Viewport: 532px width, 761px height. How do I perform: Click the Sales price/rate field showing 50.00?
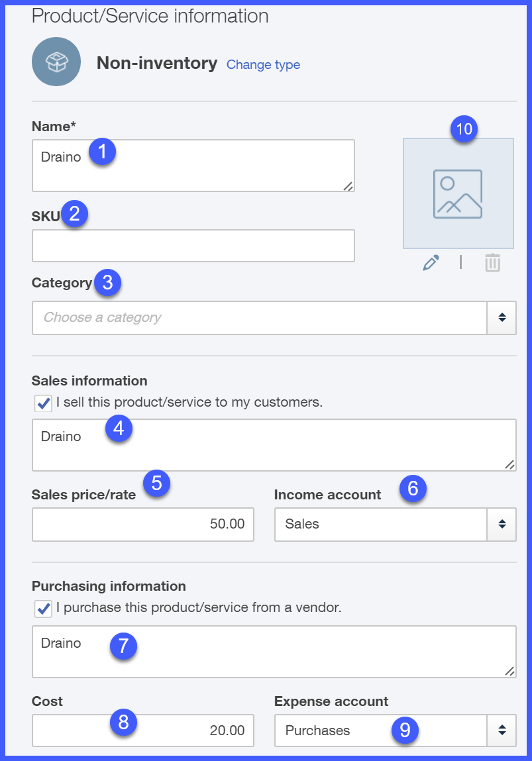pyautogui.click(x=142, y=525)
